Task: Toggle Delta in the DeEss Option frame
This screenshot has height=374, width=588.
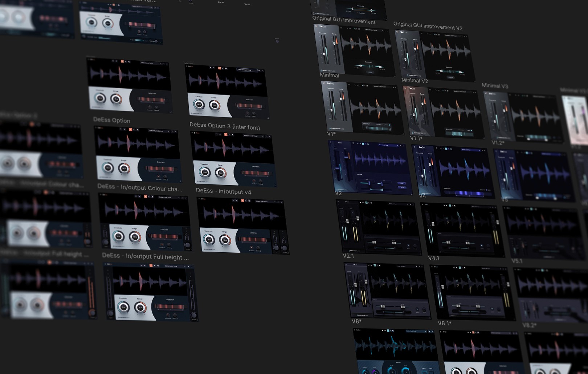Action: [165, 176]
